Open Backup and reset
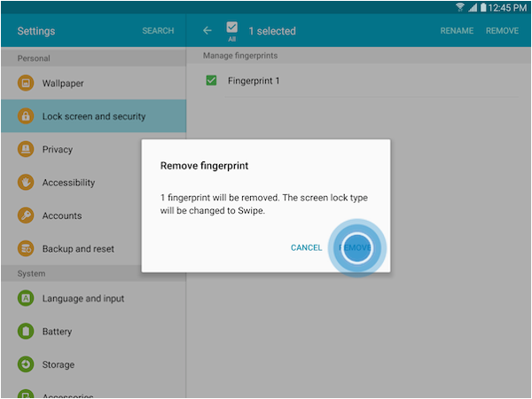This screenshot has height=399, width=532. coord(71,248)
